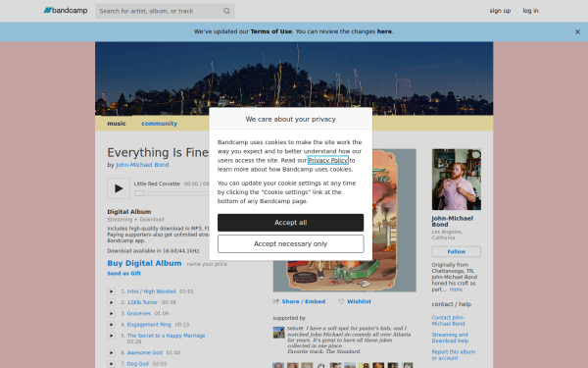Image resolution: width=588 pixels, height=368 pixels.
Task: Review changes via the here link
Action: click(x=384, y=31)
